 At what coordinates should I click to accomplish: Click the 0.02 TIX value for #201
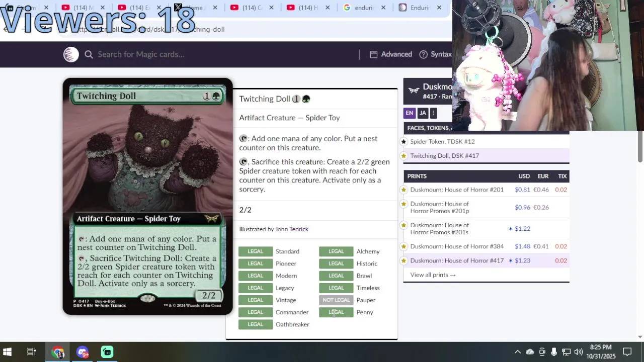561,190
